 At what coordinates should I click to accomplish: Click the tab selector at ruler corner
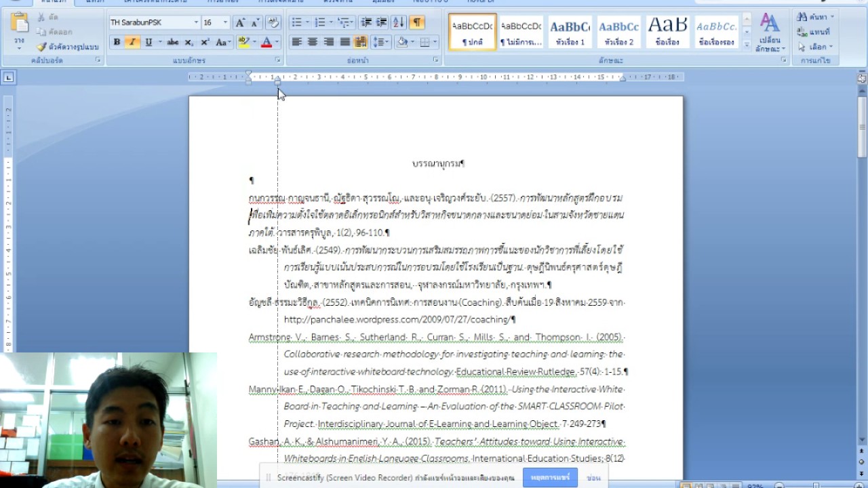(8, 77)
